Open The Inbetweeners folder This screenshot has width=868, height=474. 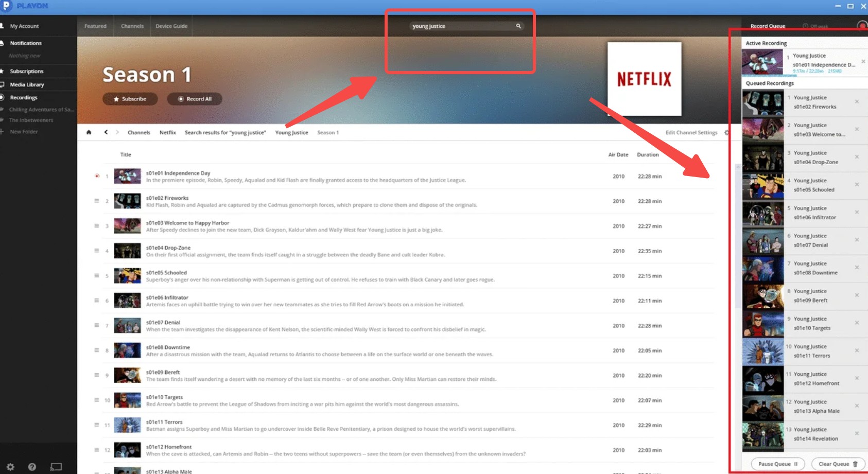[x=31, y=120]
